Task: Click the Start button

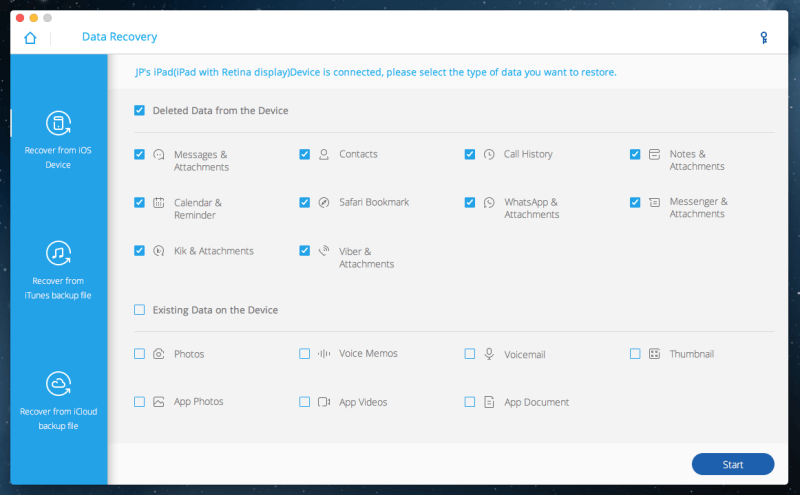Action: click(x=733, y=464)
